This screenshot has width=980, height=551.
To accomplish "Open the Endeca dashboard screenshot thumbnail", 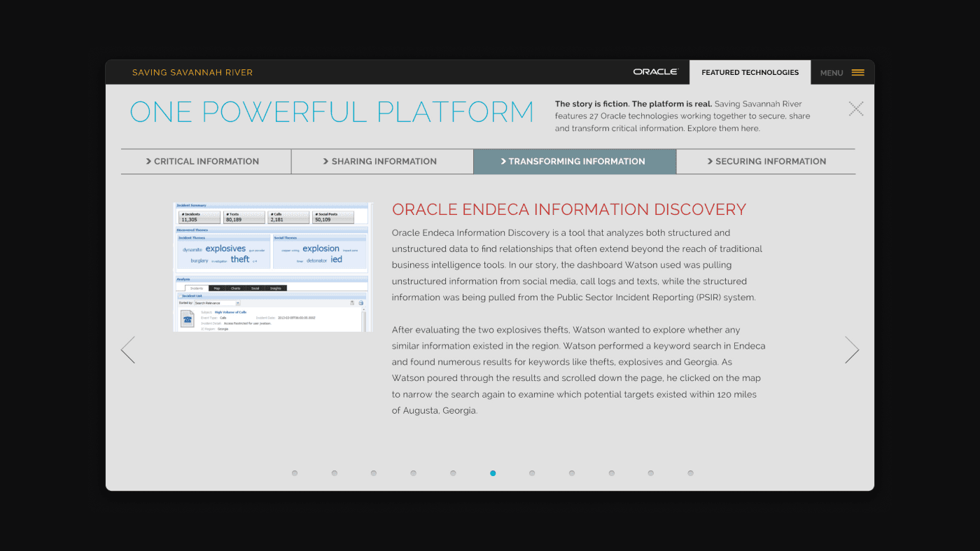I will 273,267.
